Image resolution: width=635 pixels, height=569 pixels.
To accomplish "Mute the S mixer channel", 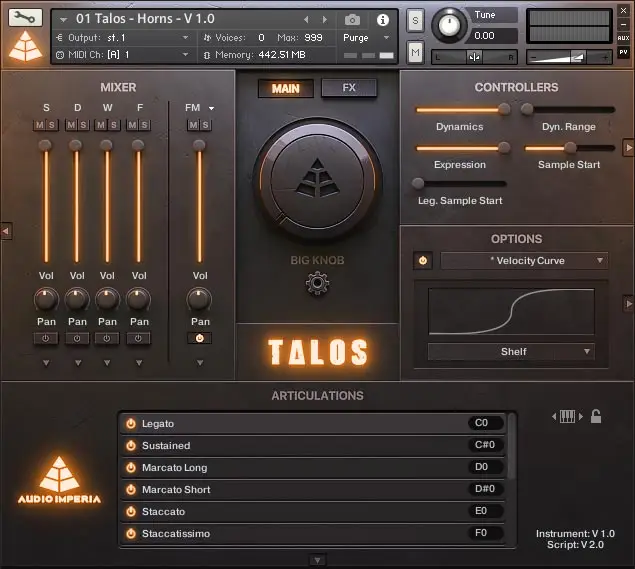I will click(x=40, y=125).
